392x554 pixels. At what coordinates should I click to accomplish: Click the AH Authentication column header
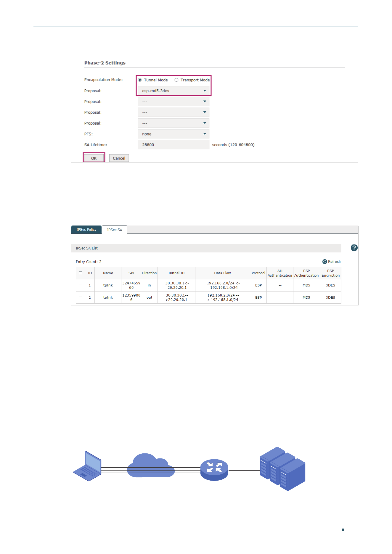(x=280, y=273)
